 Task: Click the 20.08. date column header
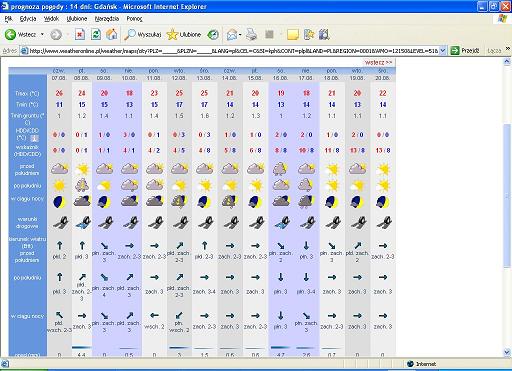click(x=383, y=78)
